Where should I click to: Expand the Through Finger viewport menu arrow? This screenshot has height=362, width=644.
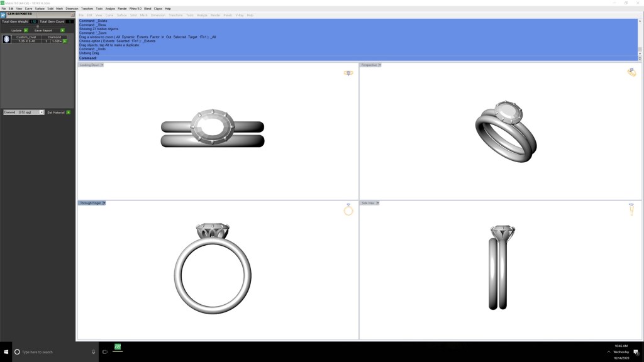[104, 203]
